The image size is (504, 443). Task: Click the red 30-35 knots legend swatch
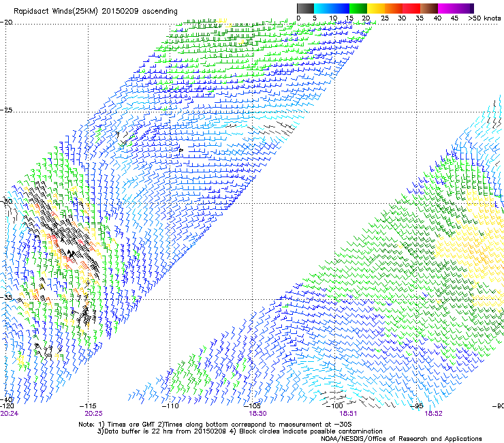[x=411, y=8]
